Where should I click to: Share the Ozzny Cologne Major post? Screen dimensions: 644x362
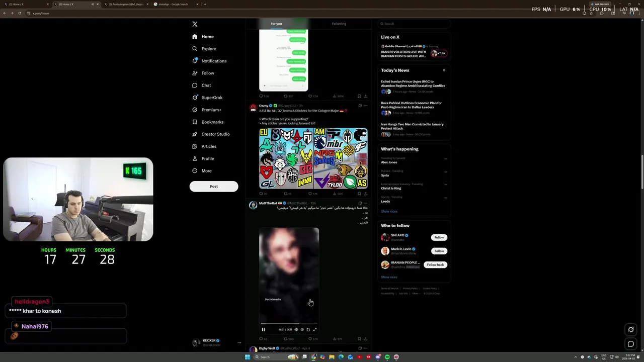366,194
